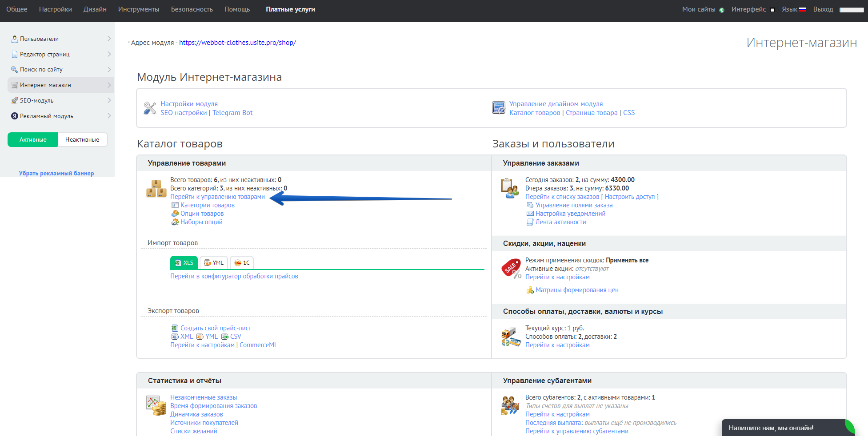Screen dimensions: 868x436
Task: Click the subagents people icon
Action: point(509,405)
